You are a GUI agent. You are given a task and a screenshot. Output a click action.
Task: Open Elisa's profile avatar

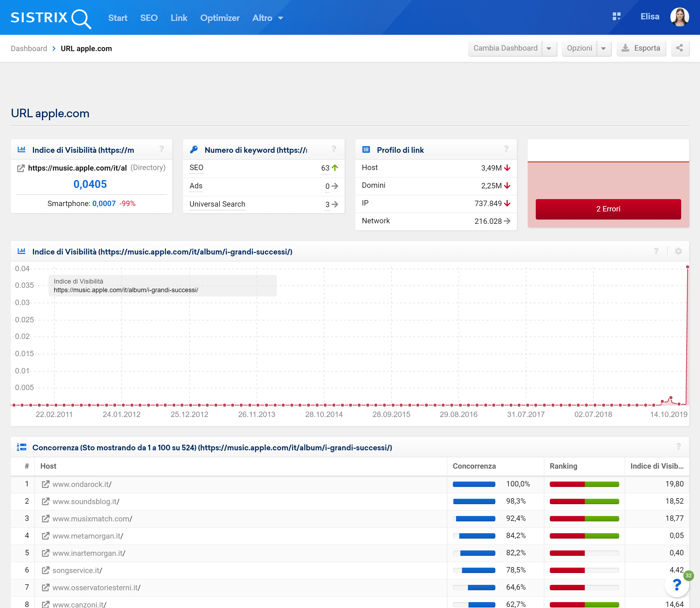(x=679, y=17)
